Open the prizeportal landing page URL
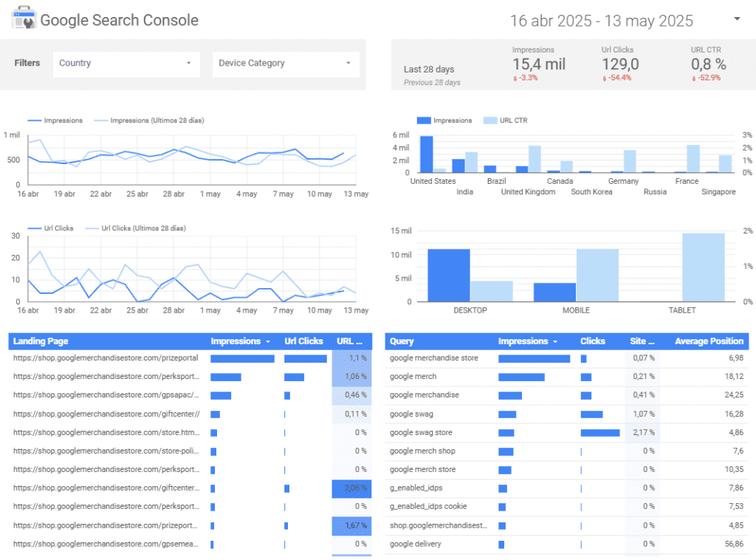The width and height of the screenshot is (756, 560). [106, 358]
